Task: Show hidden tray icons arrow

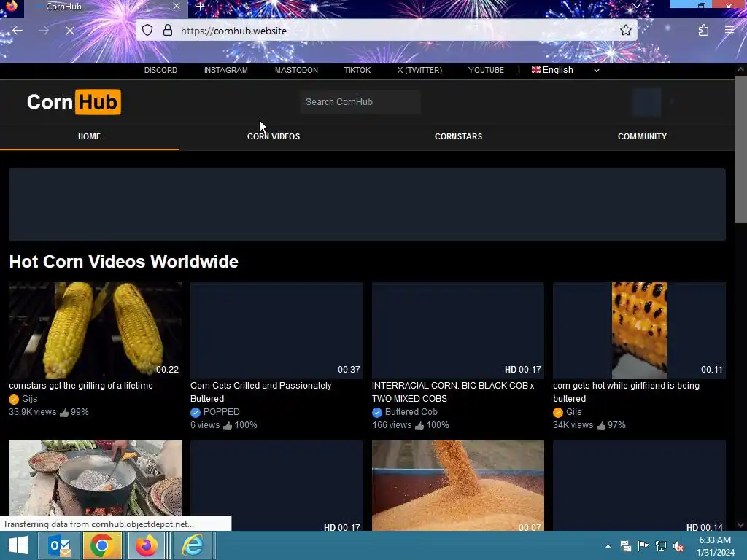Action: [608, 546]
